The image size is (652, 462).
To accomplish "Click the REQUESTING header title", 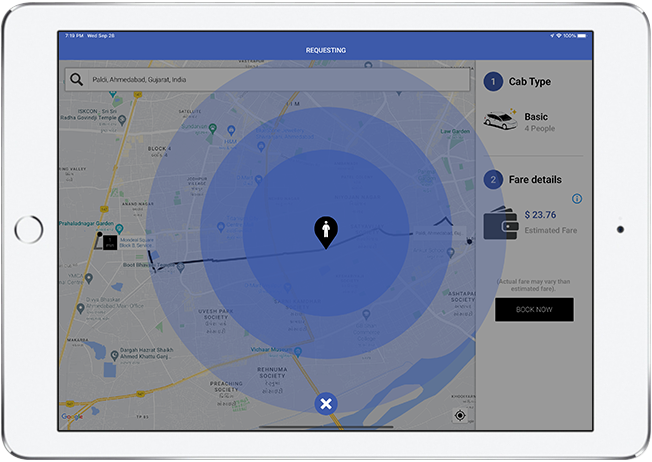I will [326, 50].
